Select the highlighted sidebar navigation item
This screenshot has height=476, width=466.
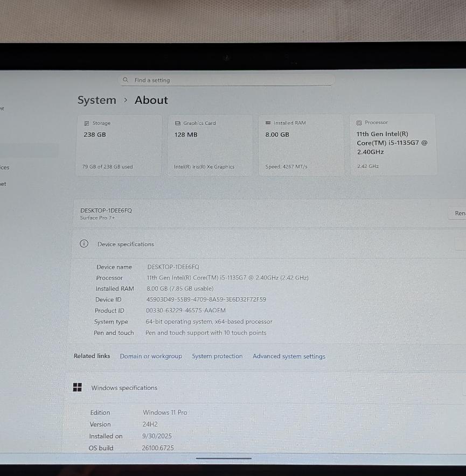pyautogui.click(x=28, y=150)
